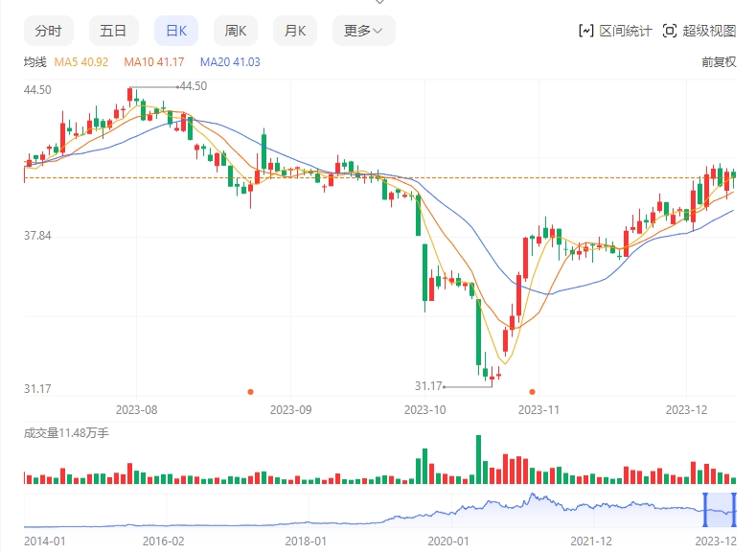Click right handle of timeline range slider
The width and height of the screenshot is (756, 553).
coord(735,509)
